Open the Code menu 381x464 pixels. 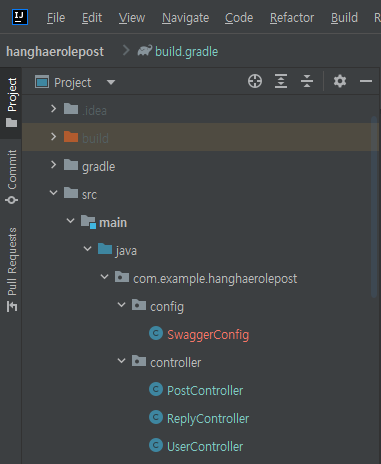239,18
